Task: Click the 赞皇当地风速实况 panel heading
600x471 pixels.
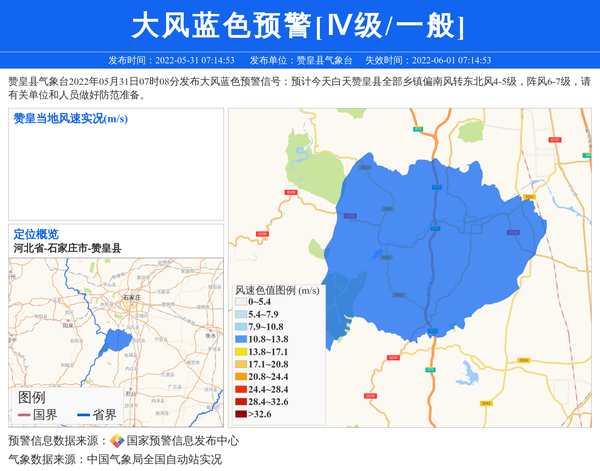Action: [x=70, y=119]
